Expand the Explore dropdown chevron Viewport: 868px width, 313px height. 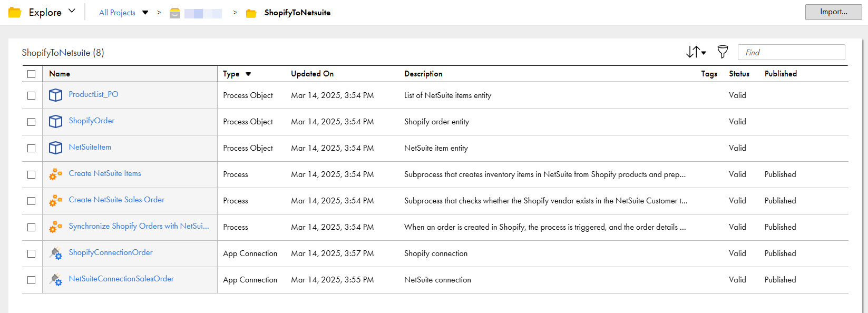click(x=72, y=11)
